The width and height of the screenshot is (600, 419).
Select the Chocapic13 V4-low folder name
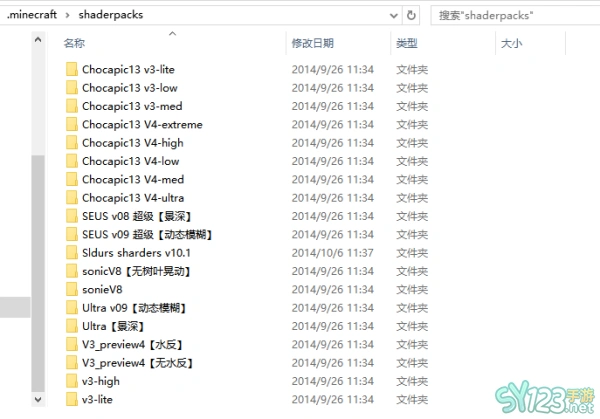[130, 161]
